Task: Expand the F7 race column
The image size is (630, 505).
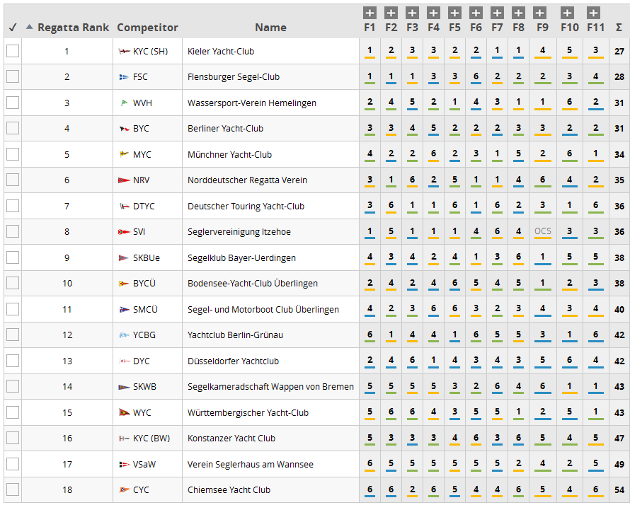Action: [497, 13]
